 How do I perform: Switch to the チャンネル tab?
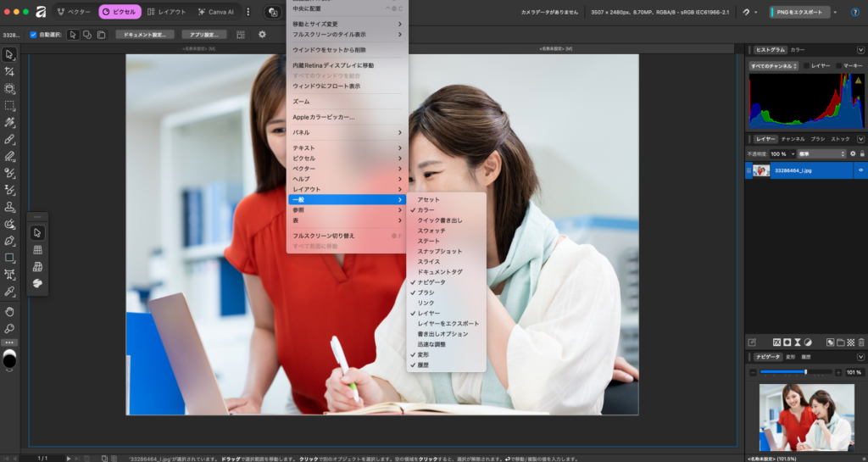coord(793,138)
